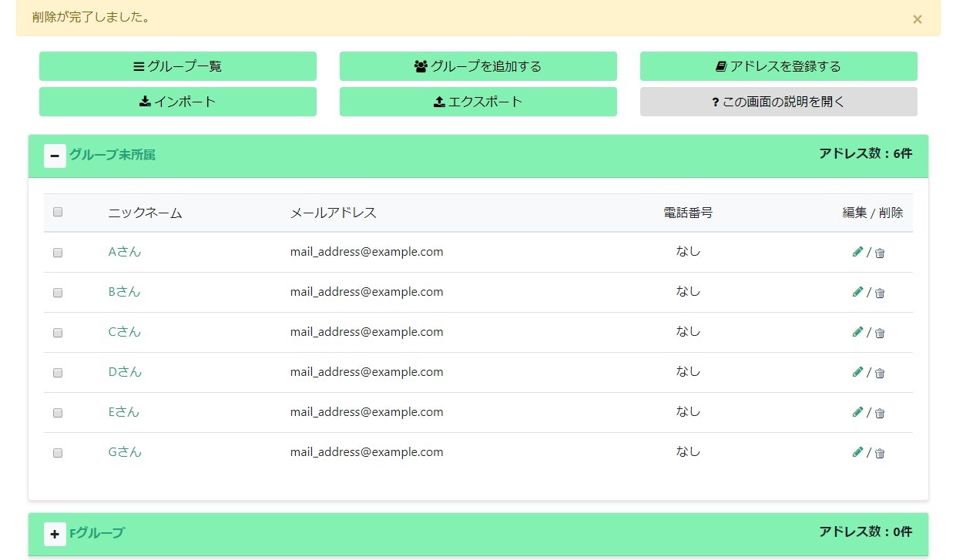Viewport: 953px width, 560px height.
Task: Tick the checkbox for Gさん
Action: pyautogui.click(x=57, y=453)
